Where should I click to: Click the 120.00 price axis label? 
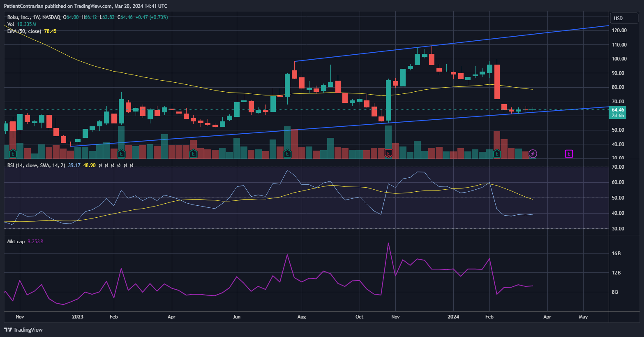point(619,30)
